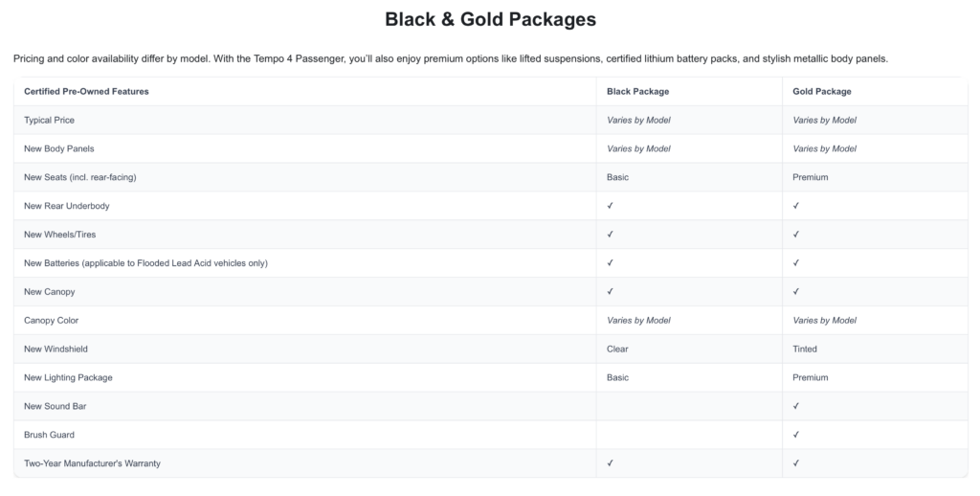
Task: Click Gold Package checkmark for New Rear Underbody
Action: coord(796,206)
